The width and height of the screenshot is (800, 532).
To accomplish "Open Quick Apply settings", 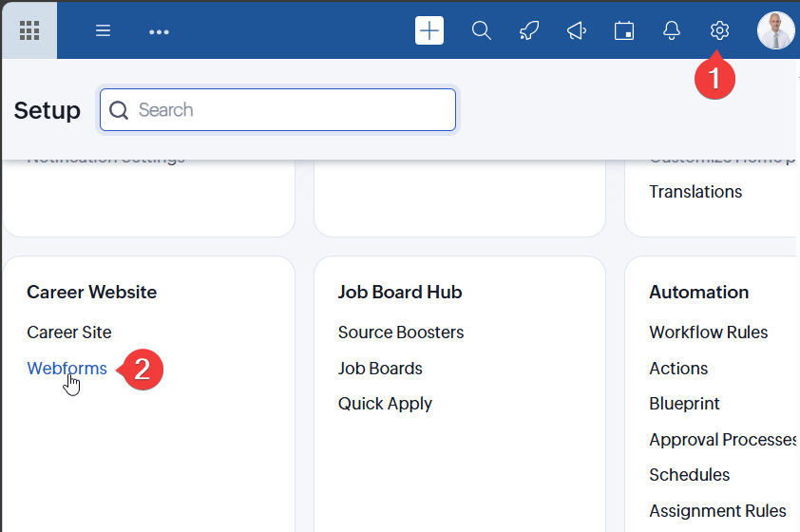I will [385, 404].
